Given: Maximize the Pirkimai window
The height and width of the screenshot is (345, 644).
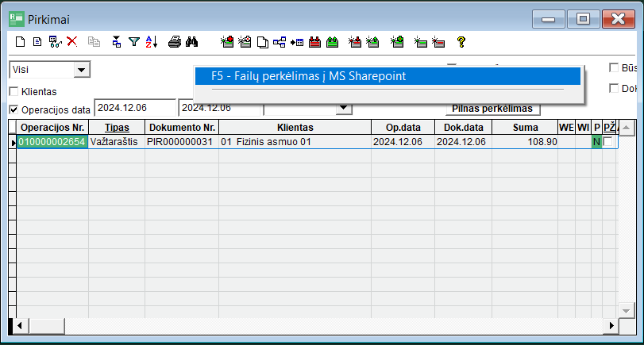Looking at the screenshot, I should tap(583, 19).
